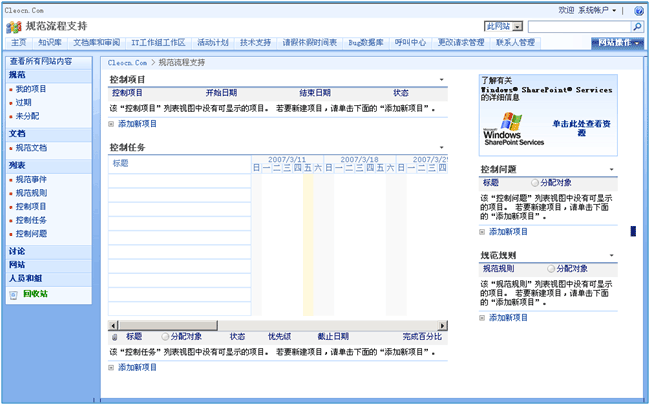The width and height of the screenshot is (651, 405).
Task: Click the search magnifier icon
Action: 637,26
